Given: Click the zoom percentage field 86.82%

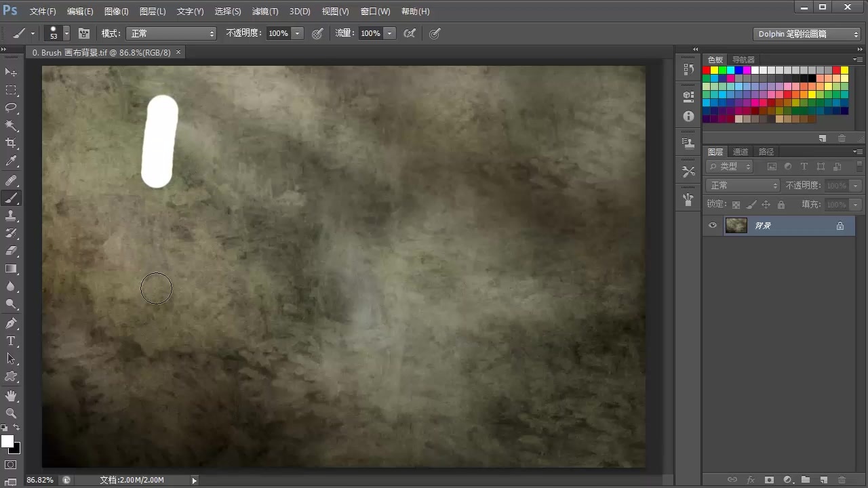Looking at the screenshot, I should (40, 480).
